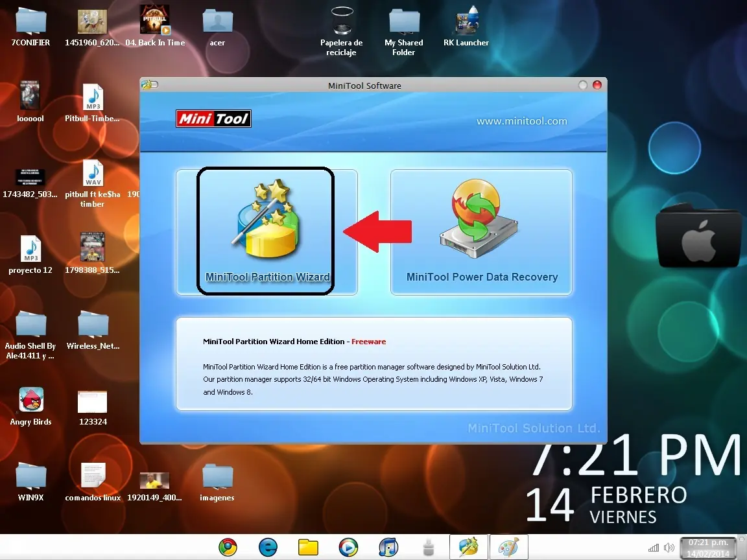This screenshot has height=560, width=747.
Task: Open My Shared Folder
Action: 404,31
